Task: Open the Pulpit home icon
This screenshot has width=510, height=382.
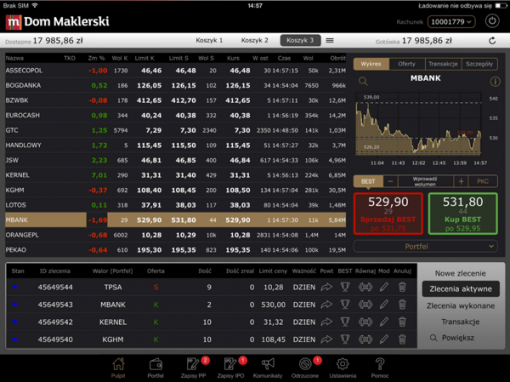Action: [118, 368]
